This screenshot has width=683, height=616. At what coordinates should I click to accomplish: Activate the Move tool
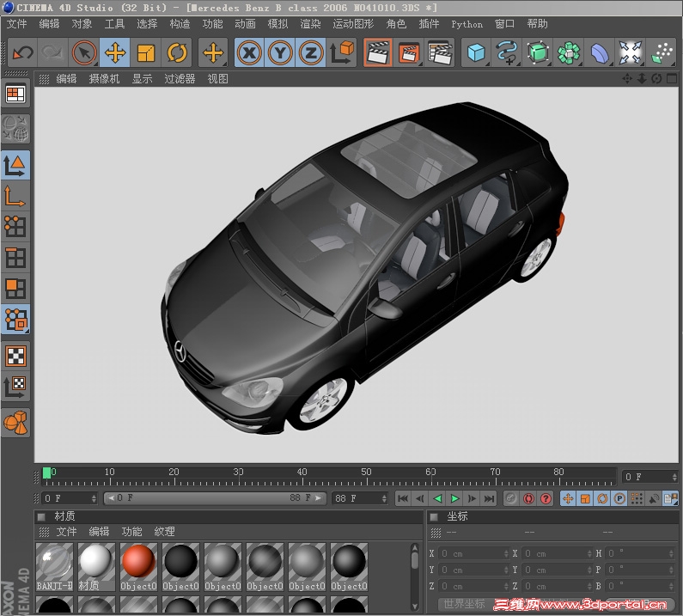pyautogui.click(x=115, y=52)
